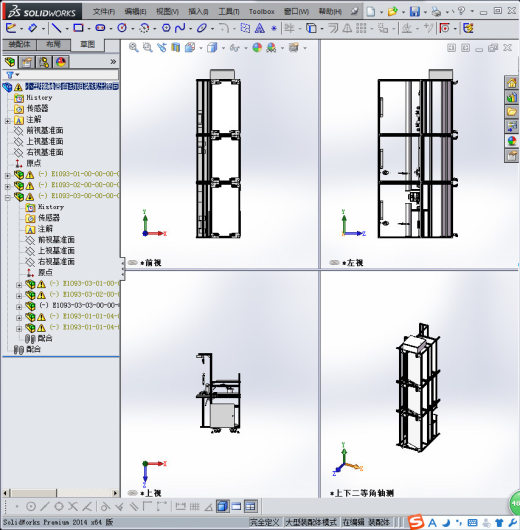Open the Display Style dropdown arrow
Screen dimensions: 520x530
(x=223, y=48)
